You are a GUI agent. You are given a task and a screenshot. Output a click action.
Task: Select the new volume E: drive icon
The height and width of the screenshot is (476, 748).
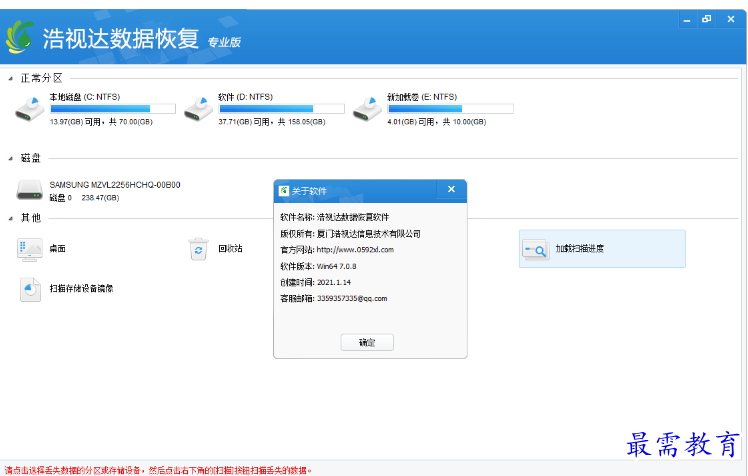[x=367, y=109]
